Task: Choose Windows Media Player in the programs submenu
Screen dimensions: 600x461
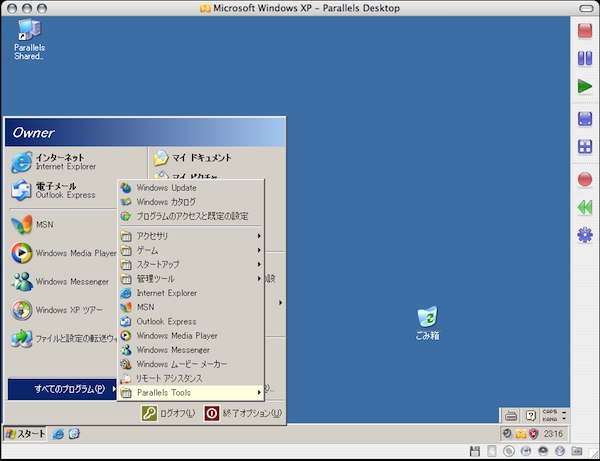Action: coord(191,336)
